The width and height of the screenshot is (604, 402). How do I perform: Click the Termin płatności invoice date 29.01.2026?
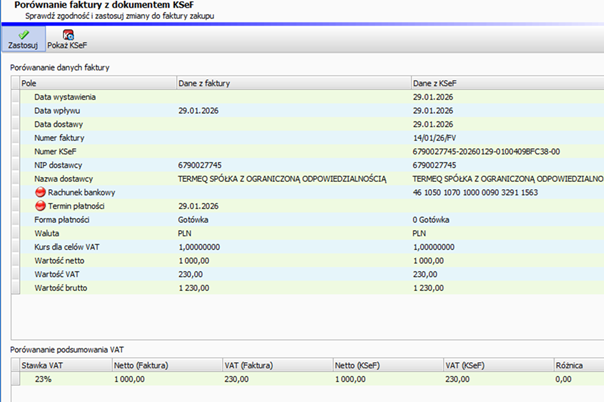(x=200, y=205)
